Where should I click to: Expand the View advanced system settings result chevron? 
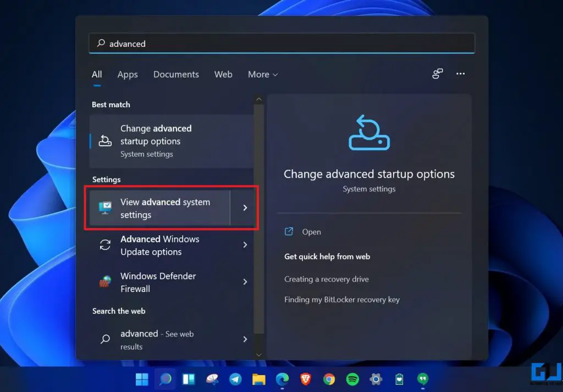245,208
